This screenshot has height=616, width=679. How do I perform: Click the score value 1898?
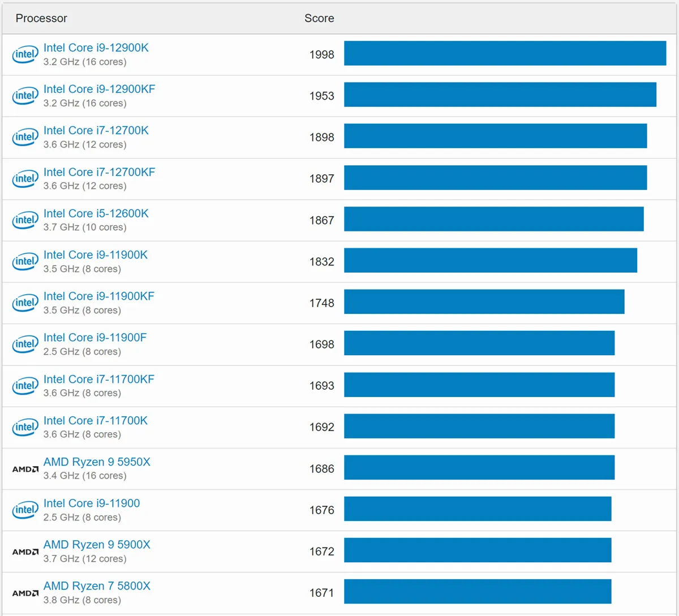tap(322, 137)
